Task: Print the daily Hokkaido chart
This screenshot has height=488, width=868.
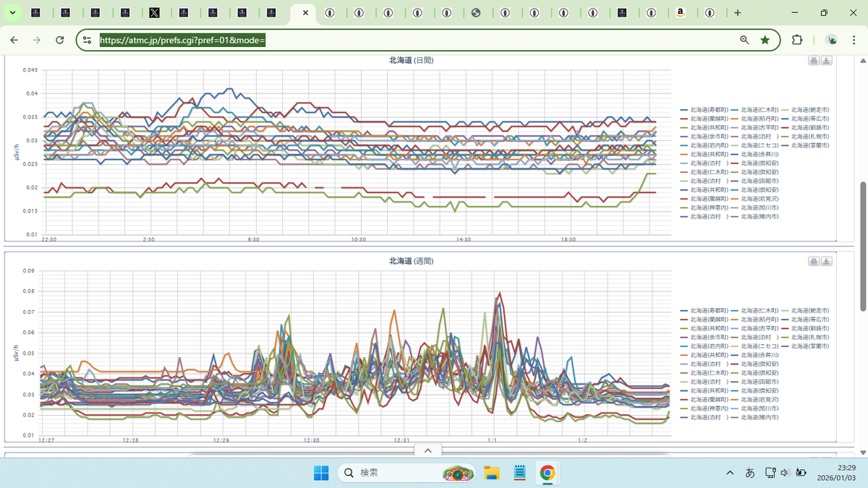Action: click(x=814, y=61)
